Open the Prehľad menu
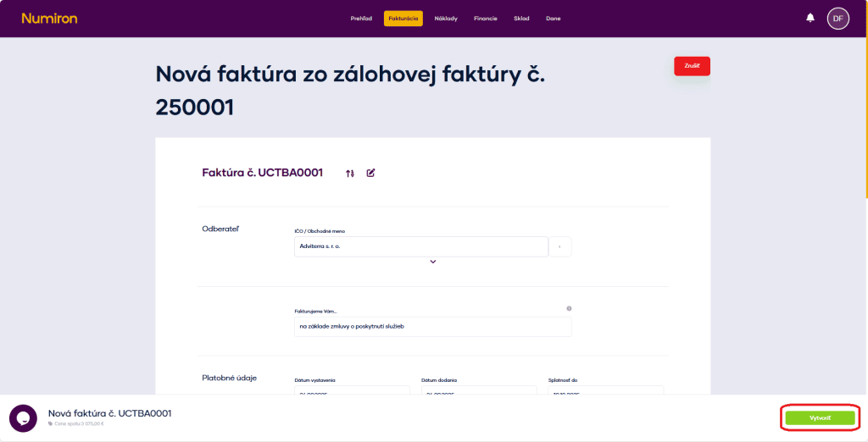 (x=361, y=19)
